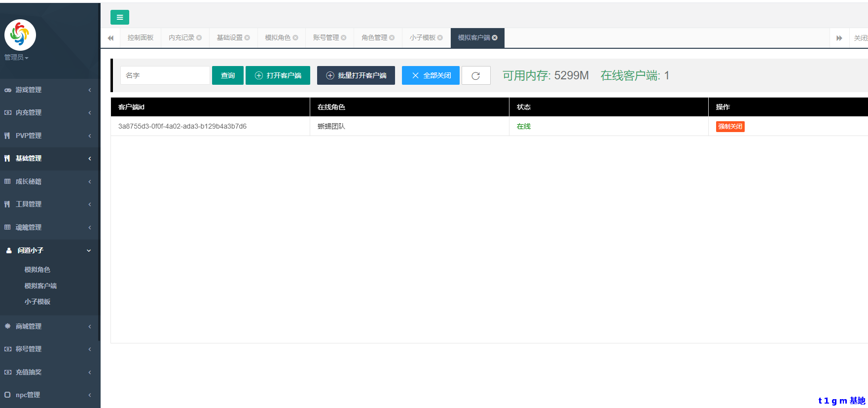This screenshot has height=408, width=868.
Task: Open the 管理员 user dropdown
Action: coord(16,58)
